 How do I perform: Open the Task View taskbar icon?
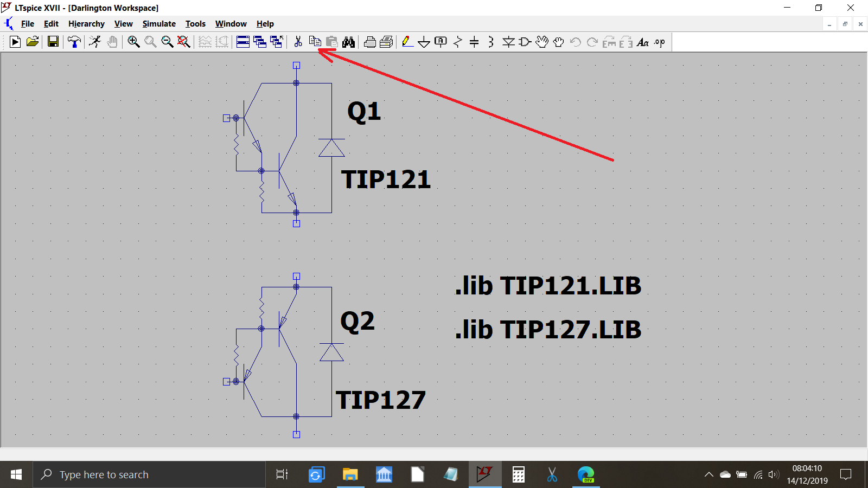pyautogui.click(x=282, y=474)
